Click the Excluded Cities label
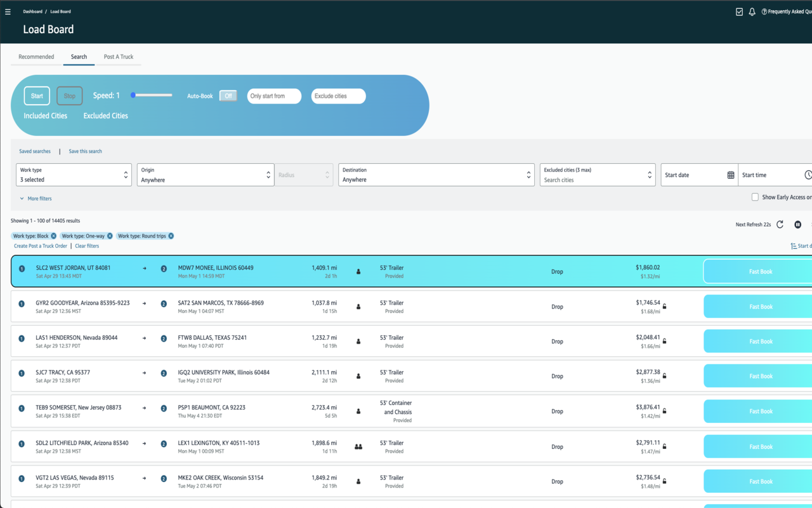 (106, 116)
